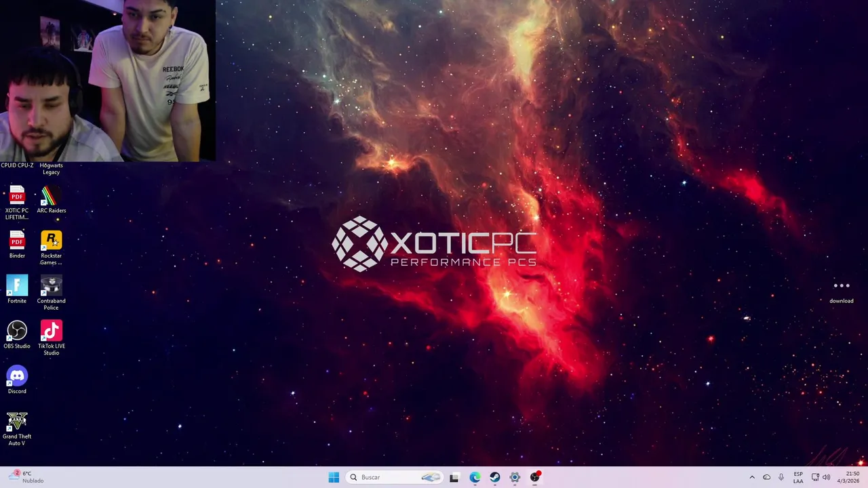Open the OneDrive cloud tray icon
The image size is (868, 488).
[x=766, y=477]
